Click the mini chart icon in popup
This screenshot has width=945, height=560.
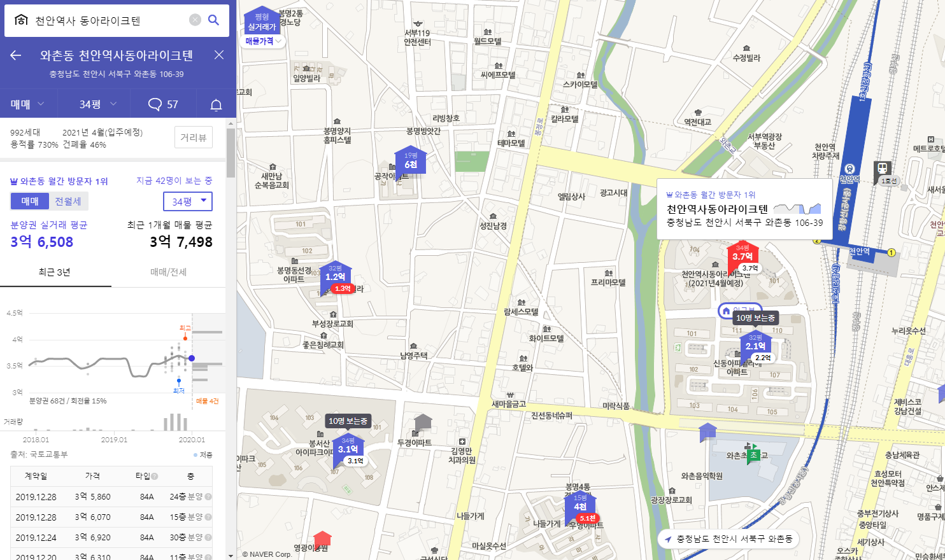tap(797, 209)
